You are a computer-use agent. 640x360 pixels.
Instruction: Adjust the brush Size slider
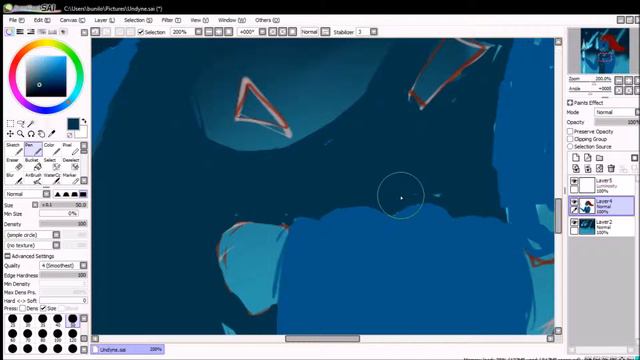(63, 204)
